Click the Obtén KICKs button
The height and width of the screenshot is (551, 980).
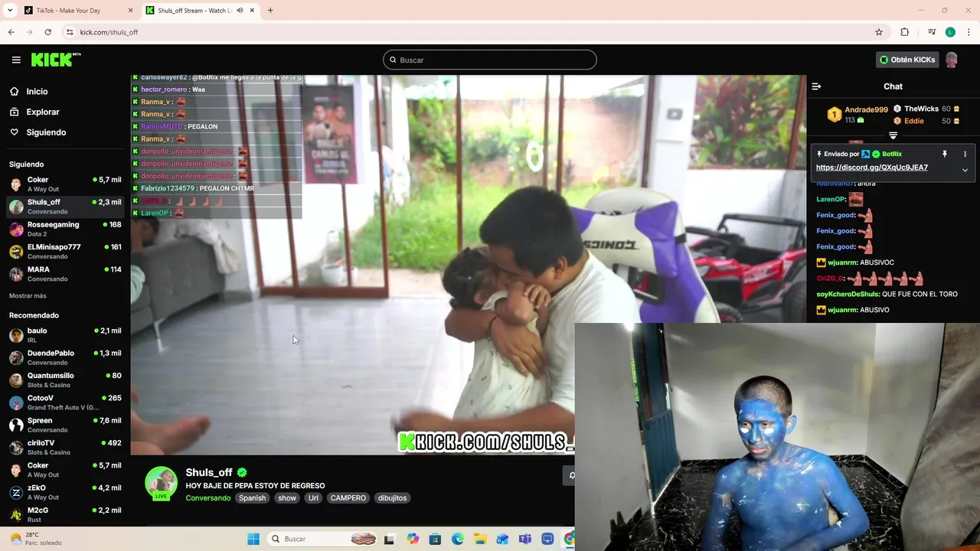coord(907,60)
